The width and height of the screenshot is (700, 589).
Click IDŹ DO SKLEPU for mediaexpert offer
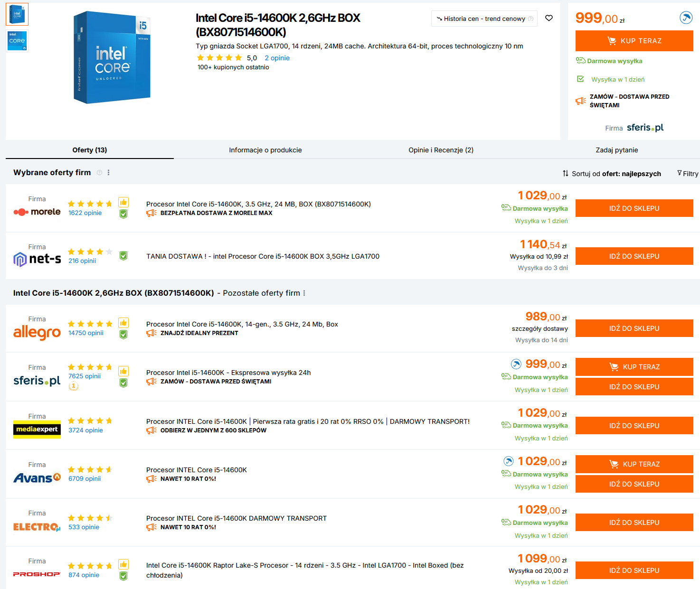634,426
